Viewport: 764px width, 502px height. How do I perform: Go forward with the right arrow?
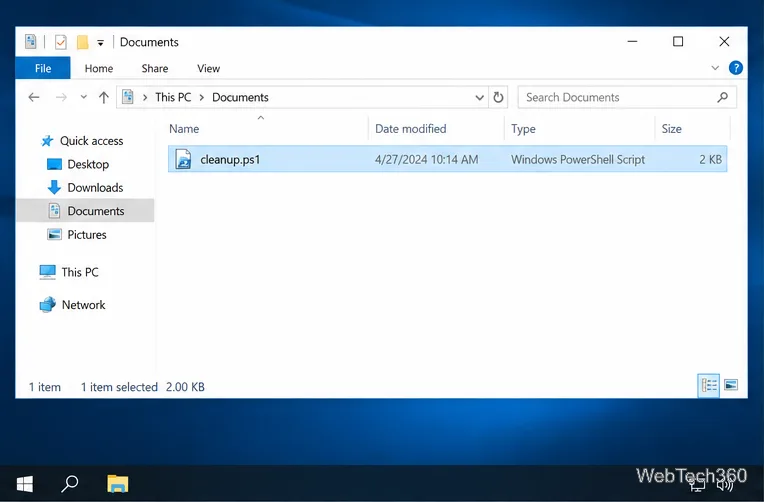[61, 97]
